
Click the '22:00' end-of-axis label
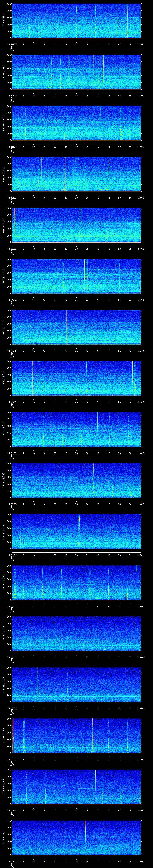141,300
